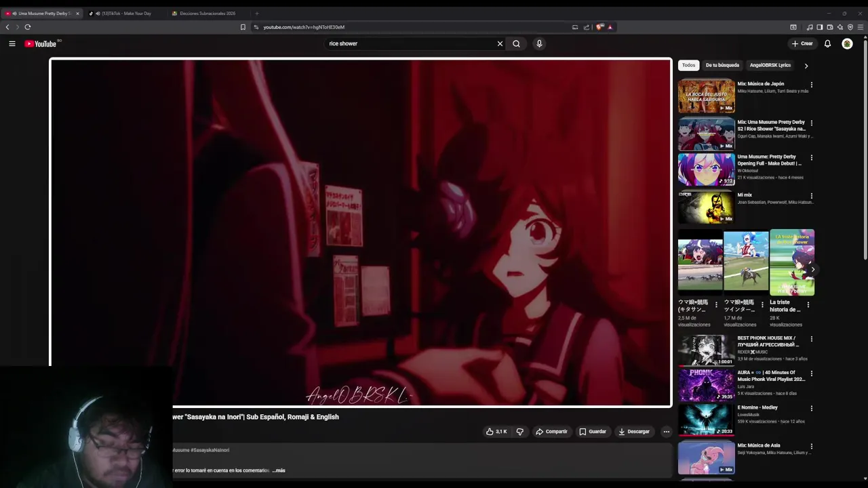
Task: Reload the page
Action: pos(28,27)
